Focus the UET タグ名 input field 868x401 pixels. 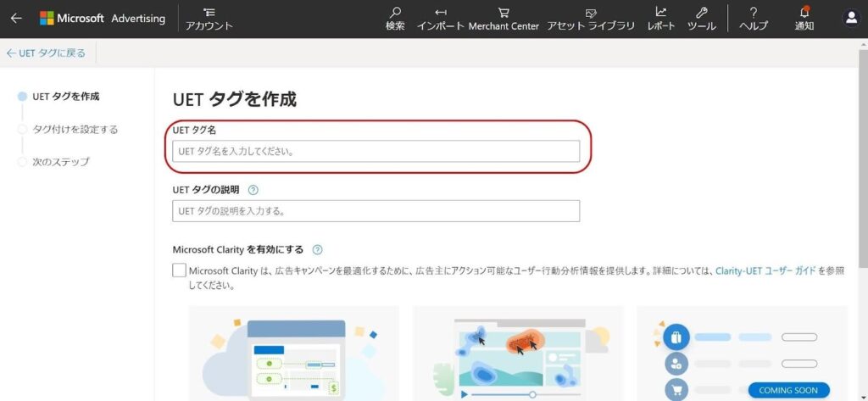coord(376,151)
